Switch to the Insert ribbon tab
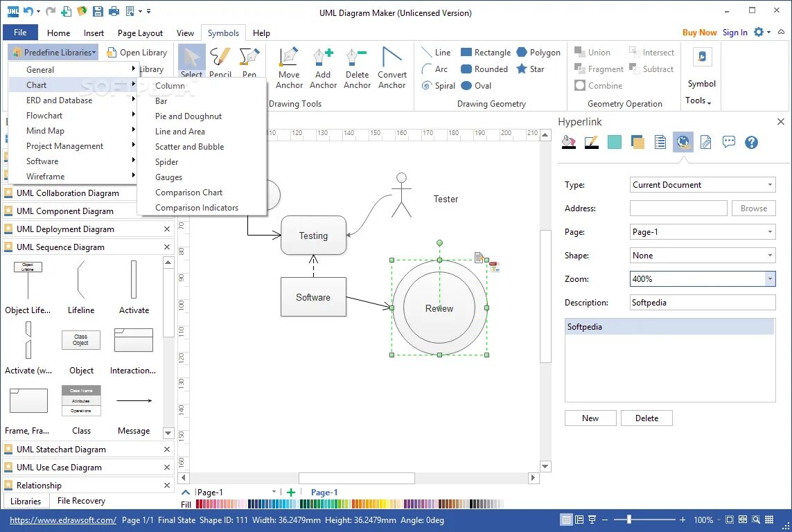This screenshot has width=792, height=532. (94, 33)
